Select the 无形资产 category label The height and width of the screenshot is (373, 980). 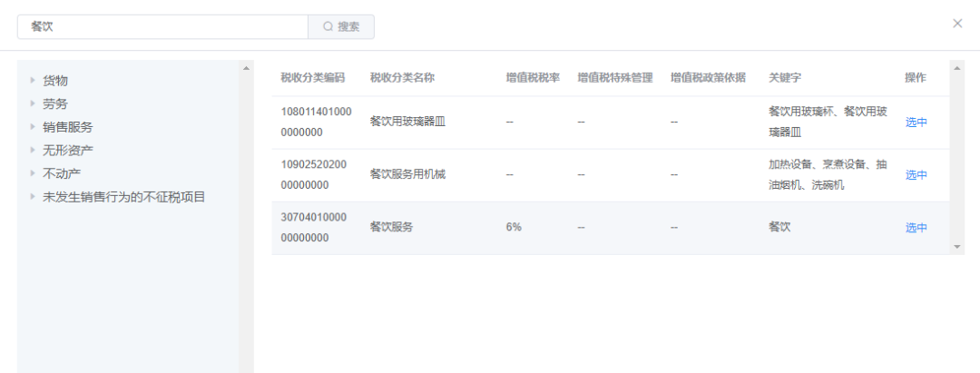[67, 150]
